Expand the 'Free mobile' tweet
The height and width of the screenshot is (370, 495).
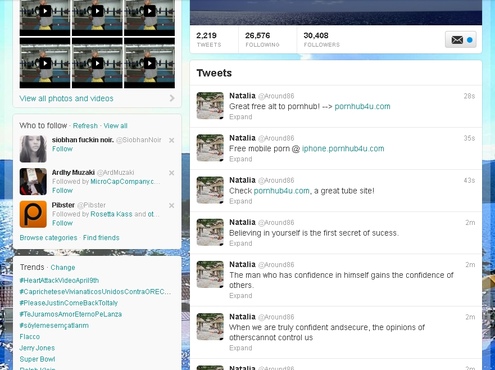click(x=240, y=159)
